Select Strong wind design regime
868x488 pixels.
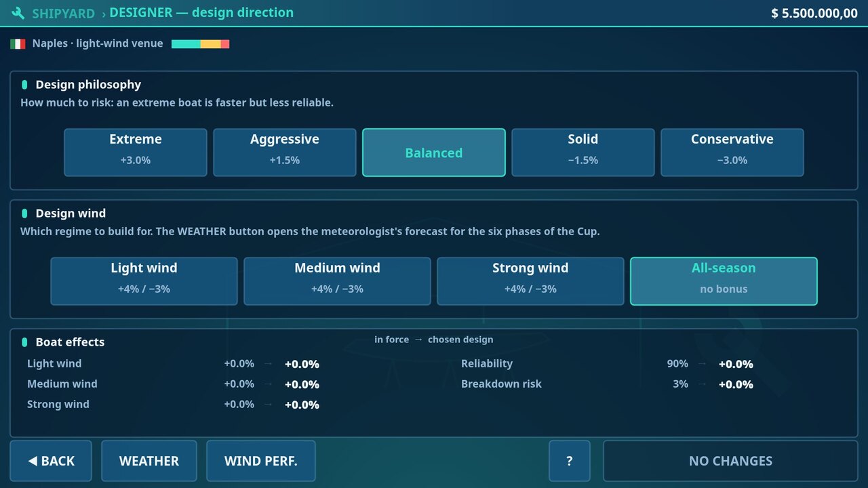(x=530, y=281)
